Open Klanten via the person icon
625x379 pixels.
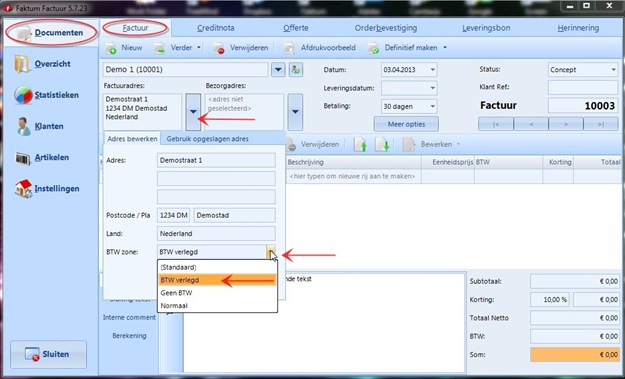(x=24, y=126)
